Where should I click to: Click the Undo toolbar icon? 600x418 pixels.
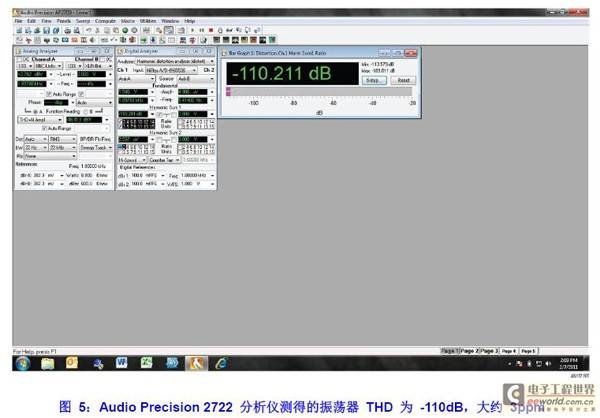(x=88, y=30)
